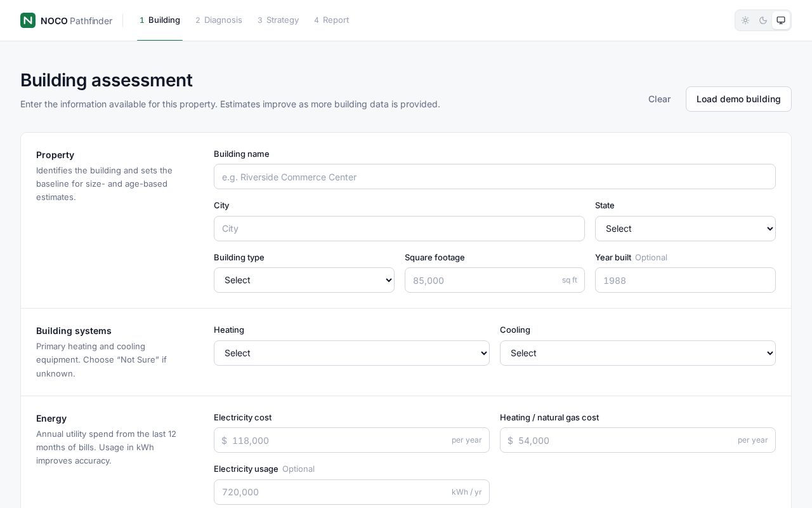
Task: Click the Heating / natural gas cost field
Action: point(638,440)
